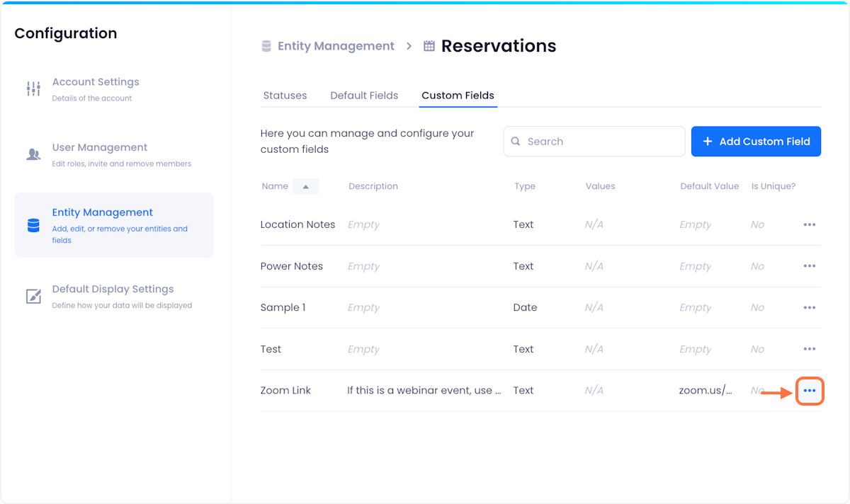Select the Is Unique? column header
Viewport: 850px width, 504px height.
(x=773, y=186)
